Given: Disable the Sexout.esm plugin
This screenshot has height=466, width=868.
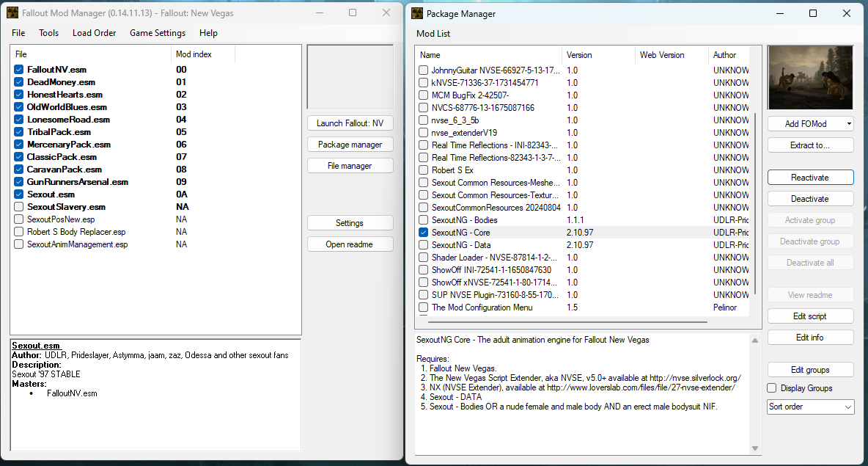Looking at the screenshot, I should 19,194.
